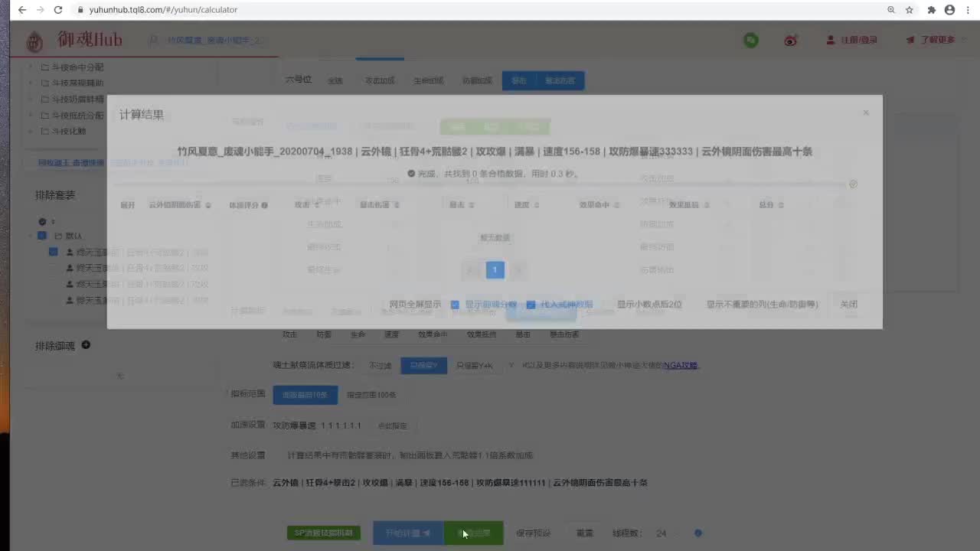The image size is (980, 551).
Task: Click 保存预设 button
Action: [x=534, y=533]
